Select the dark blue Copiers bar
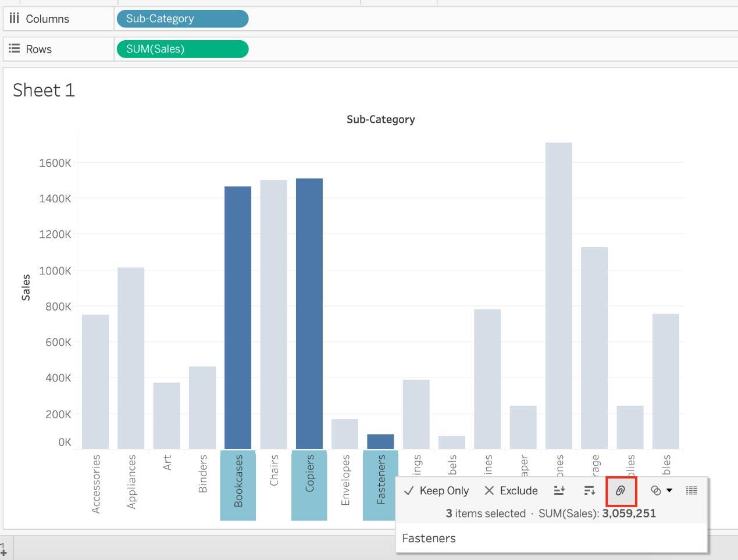 (x=309, y=314)
